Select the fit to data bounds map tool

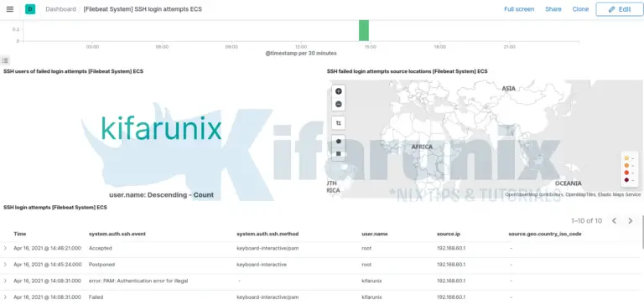click(x=339, y=123)
